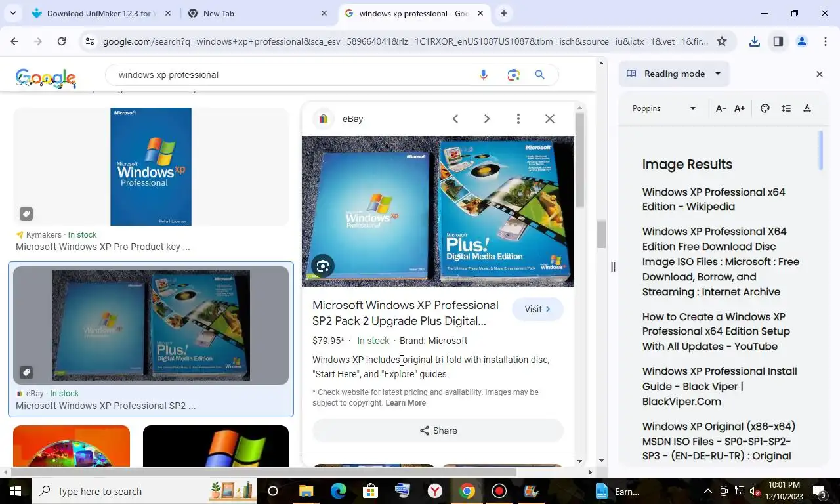Bookmark this page with the star icon
Viewport: 840px width, 504px height.
(x=722, y=41)
